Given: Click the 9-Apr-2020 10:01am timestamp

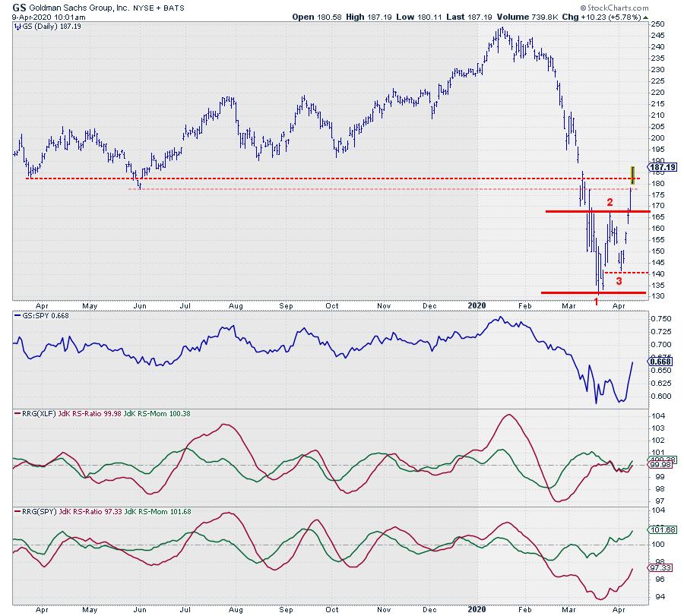Looking at the screenshot, I should 40,16.
